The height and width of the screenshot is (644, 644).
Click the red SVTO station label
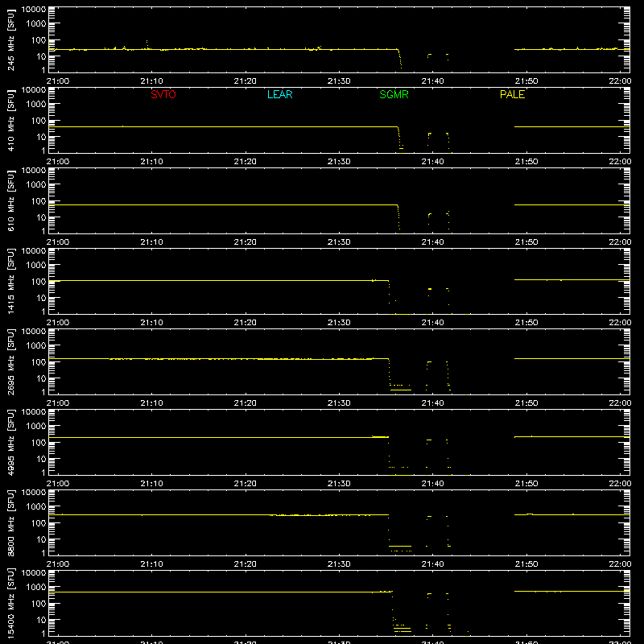point(163,94)
